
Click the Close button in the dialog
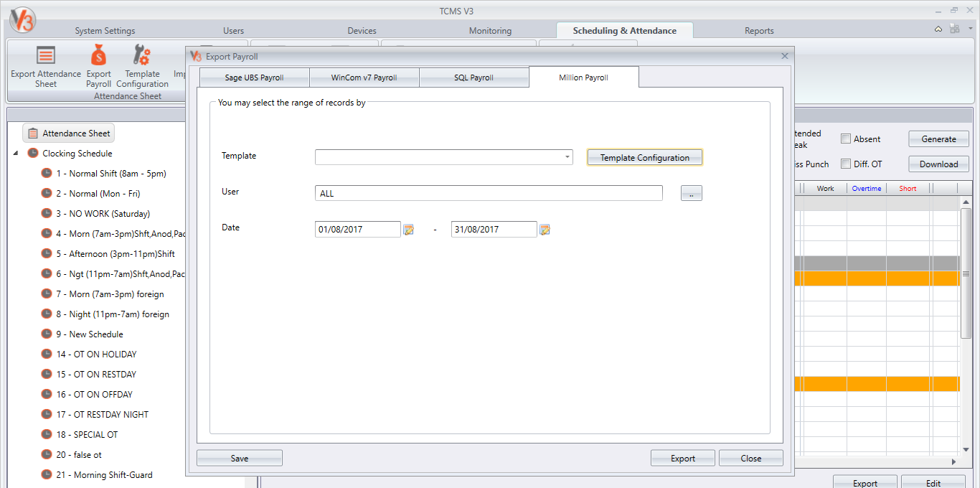[751, 459]
